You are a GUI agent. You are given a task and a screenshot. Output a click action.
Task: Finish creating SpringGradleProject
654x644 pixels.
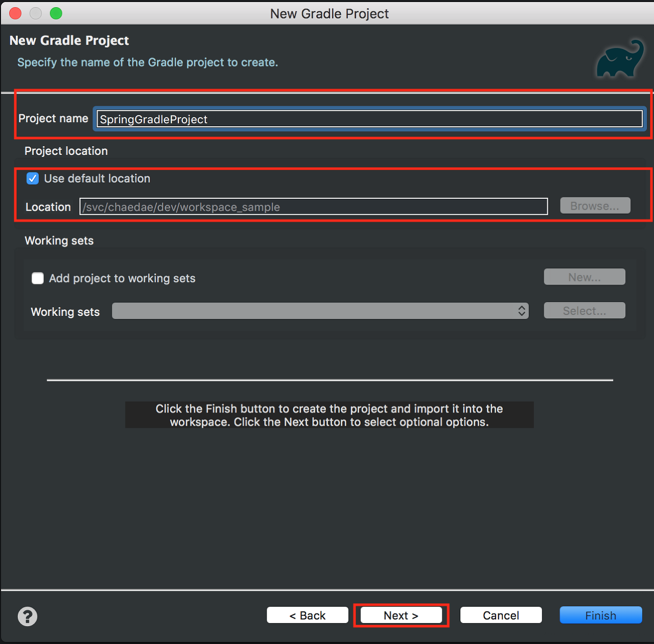(600, 615)
